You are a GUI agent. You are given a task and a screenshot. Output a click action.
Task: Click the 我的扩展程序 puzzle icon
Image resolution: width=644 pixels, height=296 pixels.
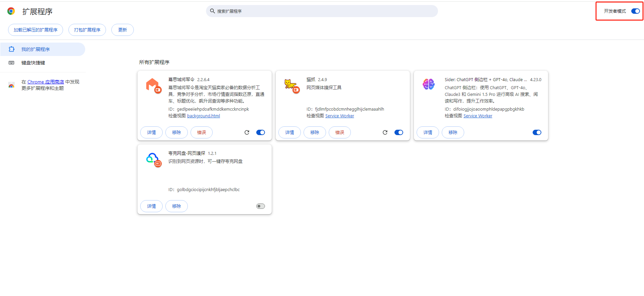[x=11, y=49]
